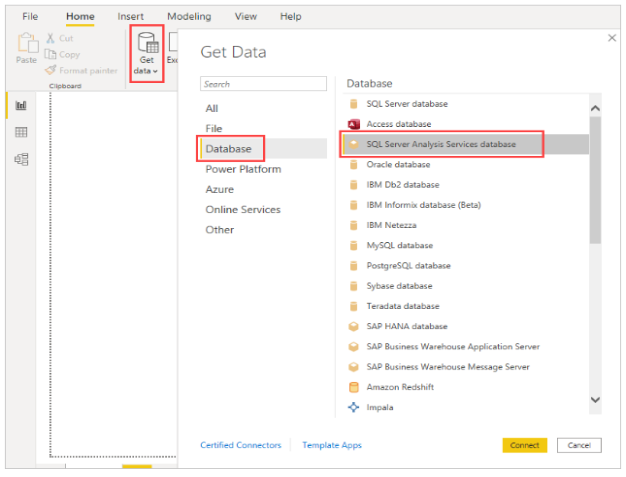
Task: Open the Template Apps link
Action: pos(332,445)
